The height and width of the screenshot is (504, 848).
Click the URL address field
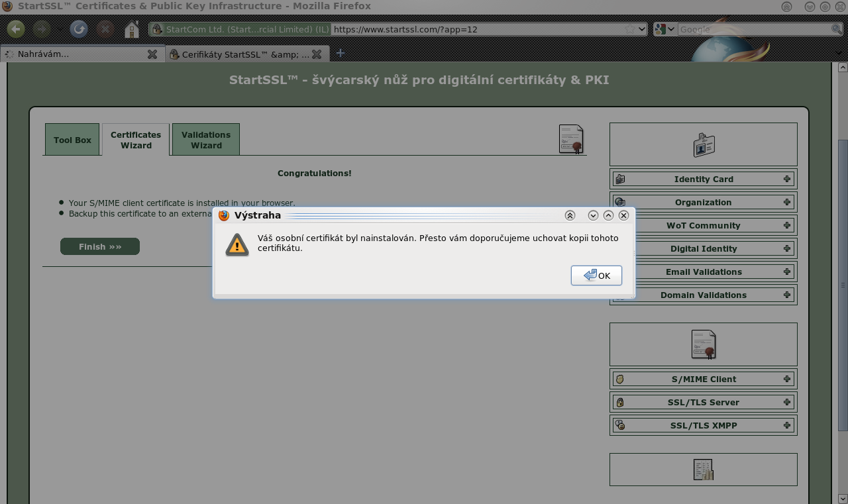coord(477,29)
